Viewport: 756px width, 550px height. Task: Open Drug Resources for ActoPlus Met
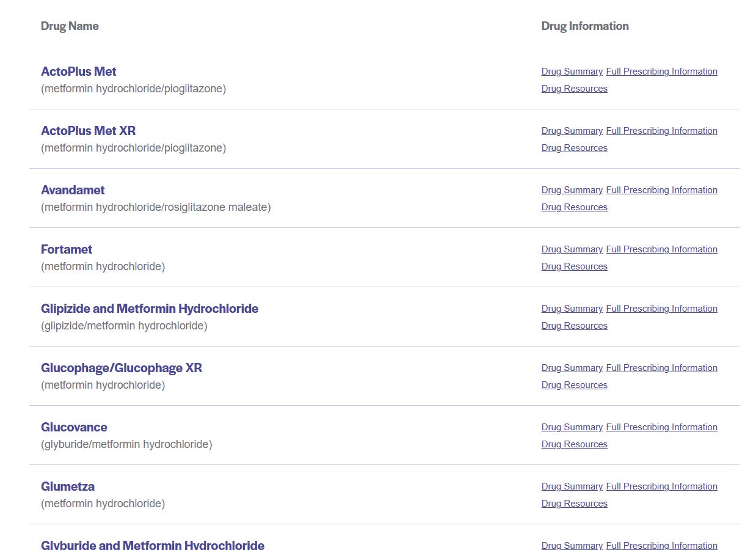575,89
